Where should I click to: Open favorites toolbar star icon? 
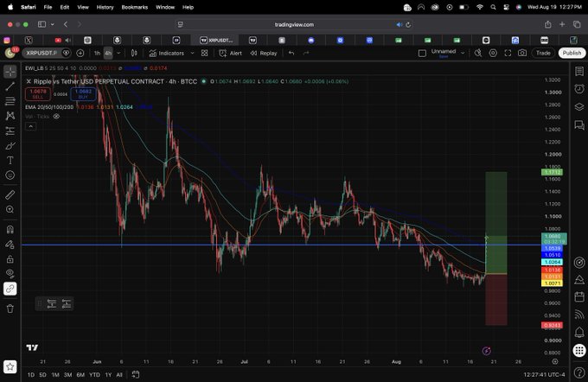coord(10,366)
